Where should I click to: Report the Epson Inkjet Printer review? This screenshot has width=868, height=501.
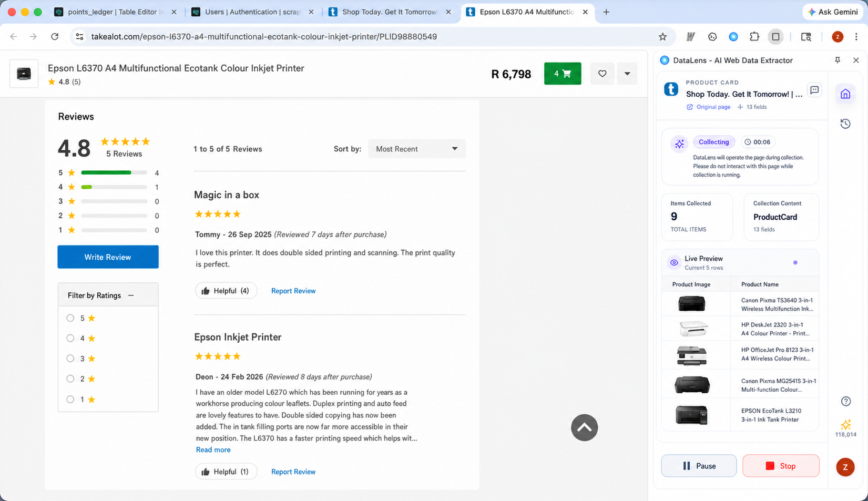click(293, 472)
